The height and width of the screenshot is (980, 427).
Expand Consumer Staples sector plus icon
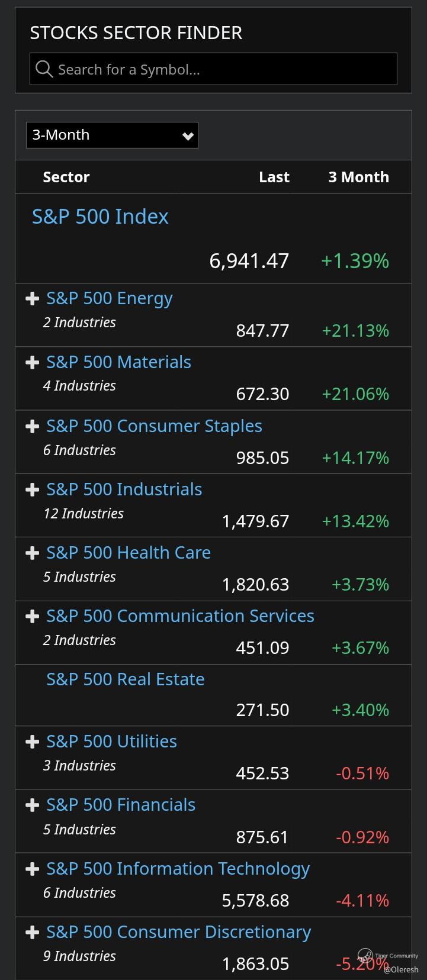(32, 426)
